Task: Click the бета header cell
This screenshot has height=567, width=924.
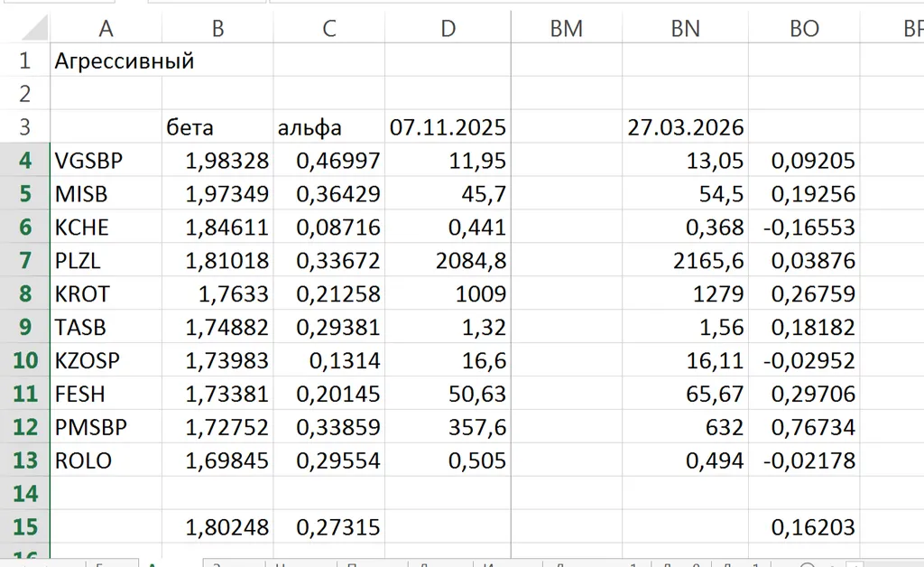Action: tap(217, 126)
